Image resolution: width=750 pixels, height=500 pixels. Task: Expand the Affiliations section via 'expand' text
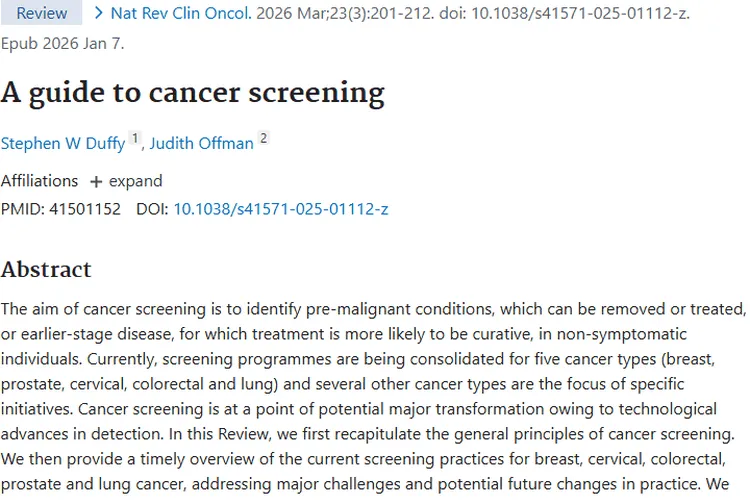[x=135, y=181]
